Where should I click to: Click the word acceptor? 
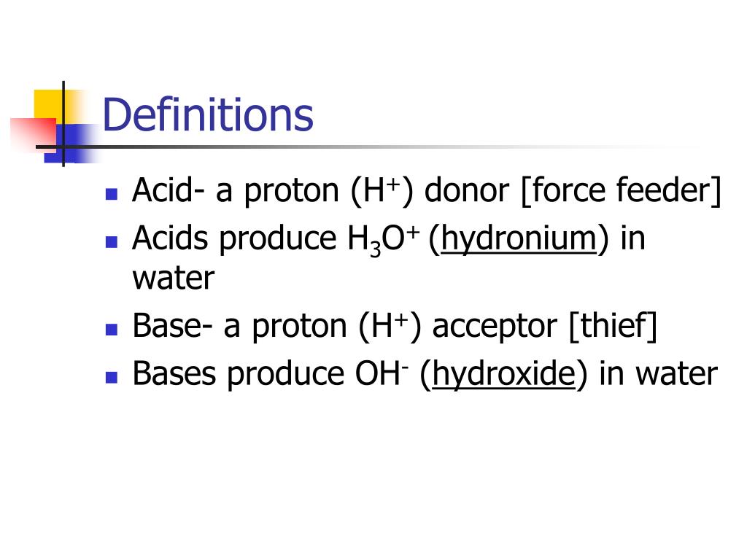494,328
